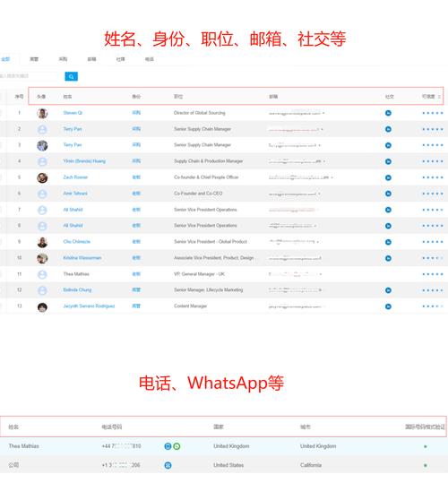Open social icon for row 3 Terry Pan
This screenshot has width=448, height=500.
coord(388,145)
